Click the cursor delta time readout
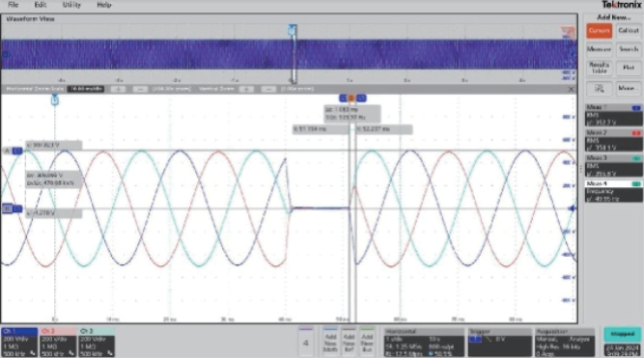This screenshot has width=644, height=358. coord(352,114)
